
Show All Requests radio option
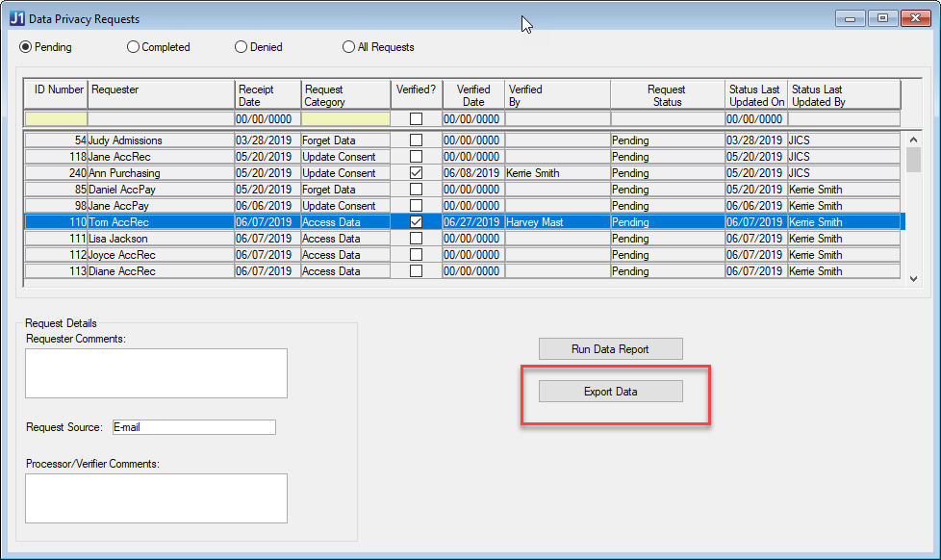pos(349,47)
